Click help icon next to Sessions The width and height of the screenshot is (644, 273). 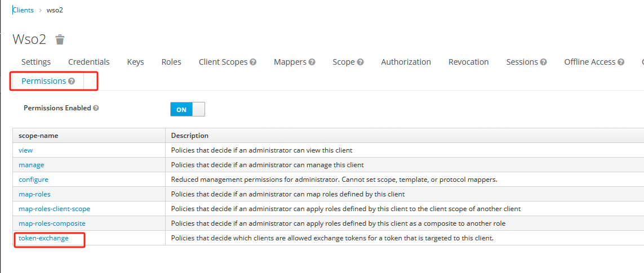point(543,62)
